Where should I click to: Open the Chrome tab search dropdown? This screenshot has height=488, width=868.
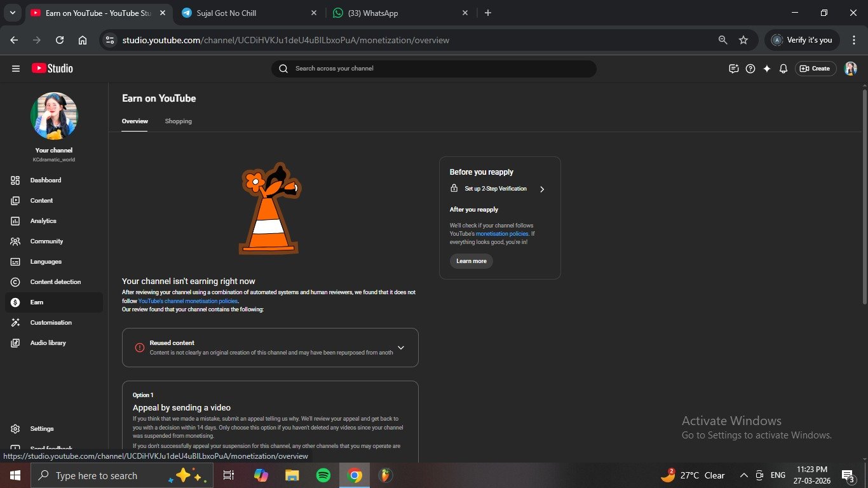coord(12,13)
